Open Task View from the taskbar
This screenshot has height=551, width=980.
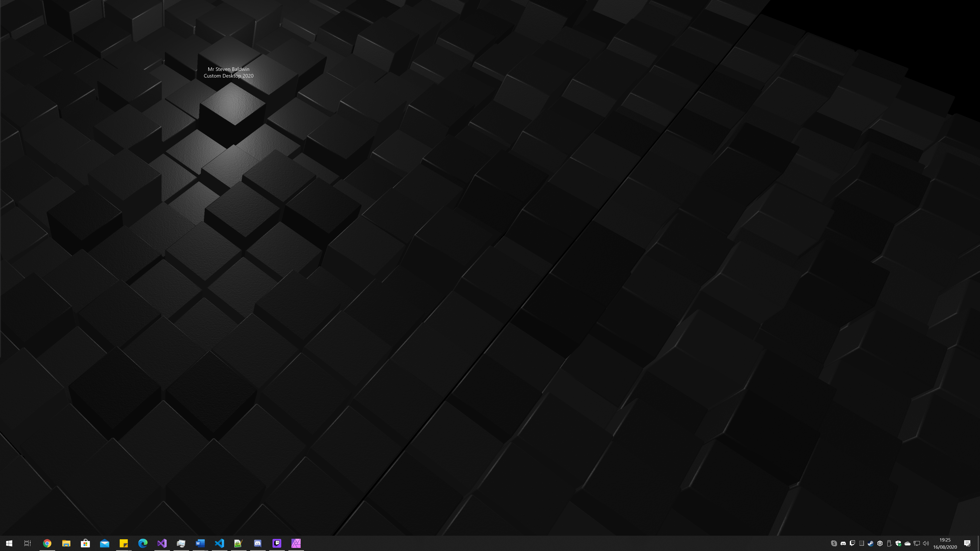[x=27, y=543]
